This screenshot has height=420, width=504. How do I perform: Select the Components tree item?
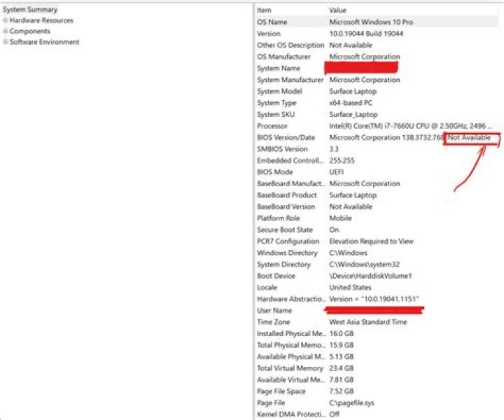[30, 31]
